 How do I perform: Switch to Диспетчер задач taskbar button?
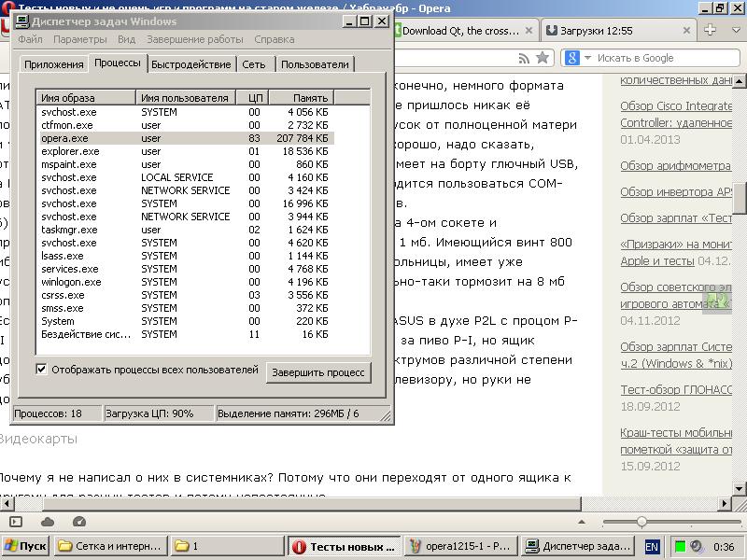[578, 546]
